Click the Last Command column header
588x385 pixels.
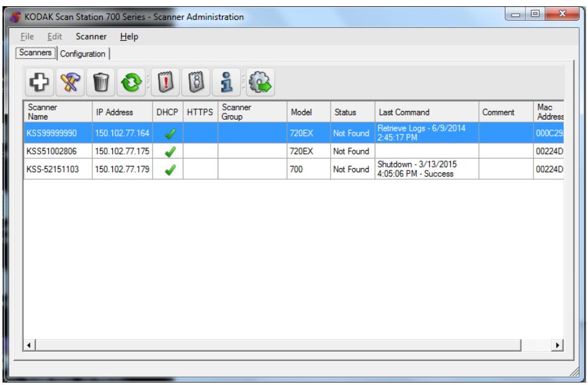point(427,112)
